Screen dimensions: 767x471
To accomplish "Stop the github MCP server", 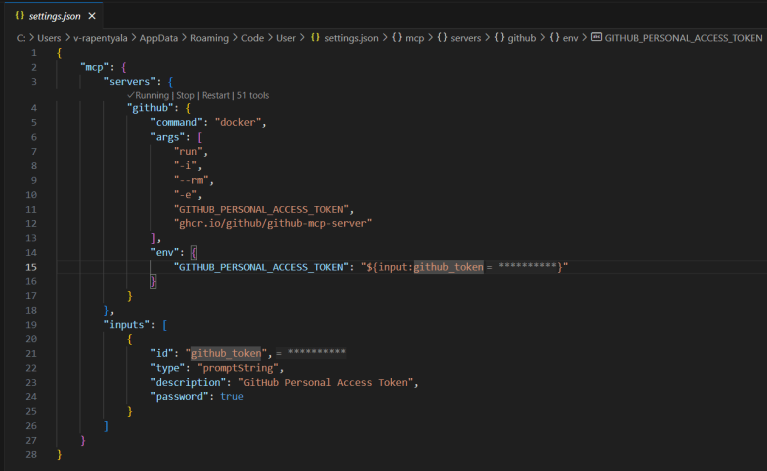I will point(186,95).
